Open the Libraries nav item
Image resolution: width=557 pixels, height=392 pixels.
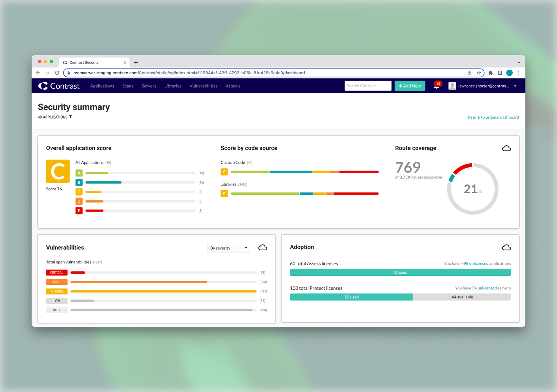click(x=173, y=86)
